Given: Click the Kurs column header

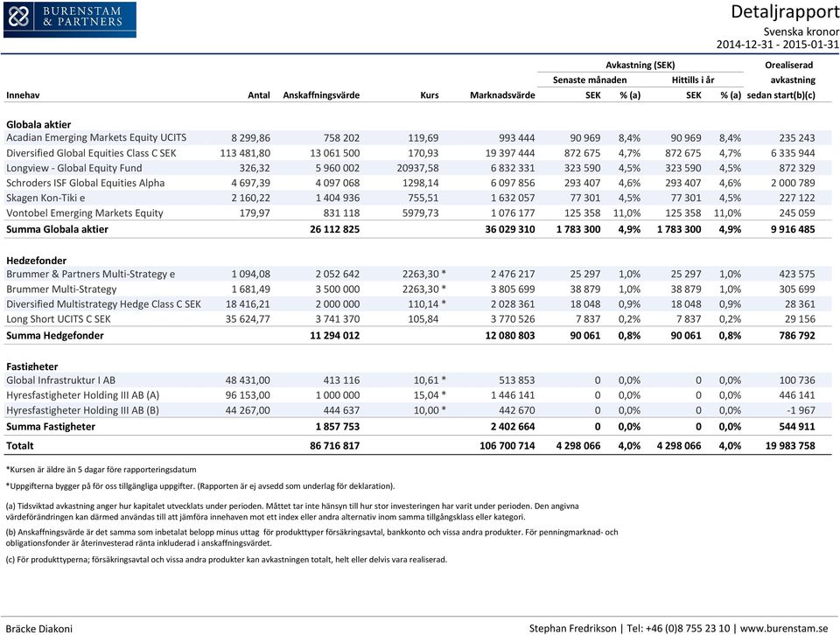Looking at the screenshot, I should [429, 95].
